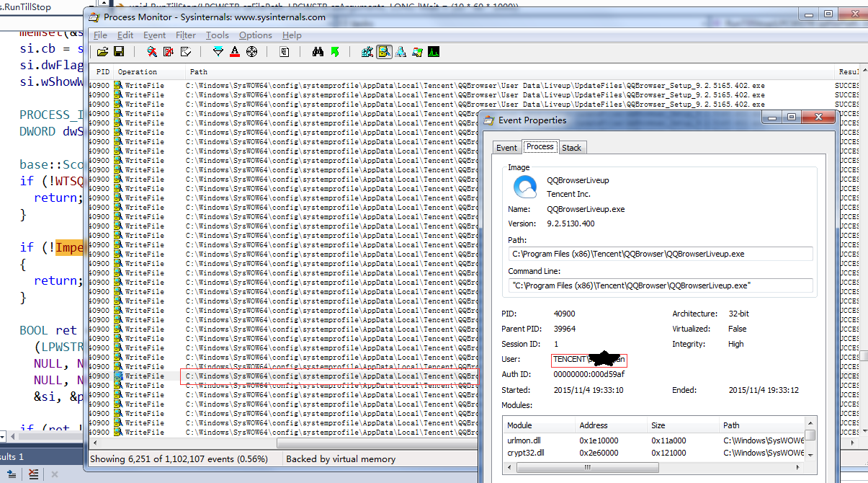The height and width of the screenshot is (483, 868).
Task: Click the Virtualized value False
Action: (x=738, y=329)
